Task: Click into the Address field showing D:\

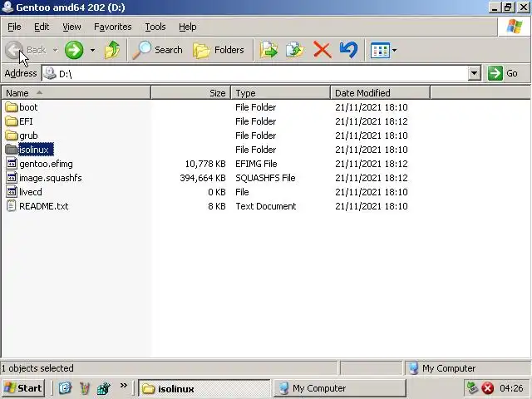Action: tap(254, 73)
